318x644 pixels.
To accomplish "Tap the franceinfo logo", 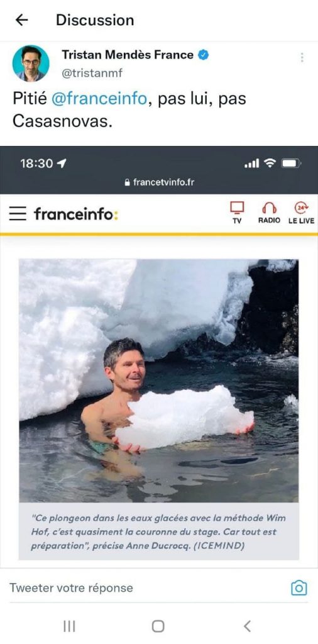I will click(x=76, y=214).
